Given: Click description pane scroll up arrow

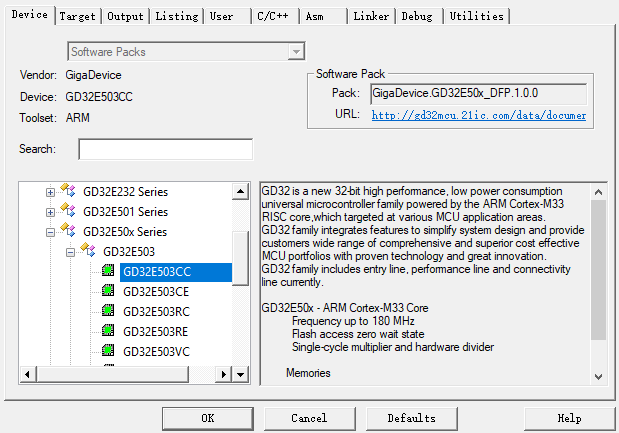Looking at the screenshot, I should (598, 192).
